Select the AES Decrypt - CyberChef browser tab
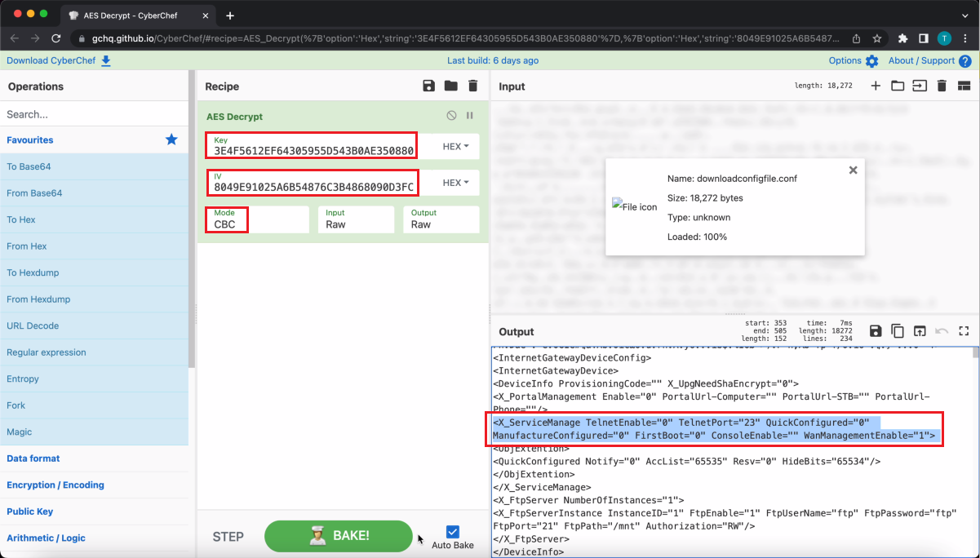The height and width of the screenshot is (558, 980). tap(139, 15)
